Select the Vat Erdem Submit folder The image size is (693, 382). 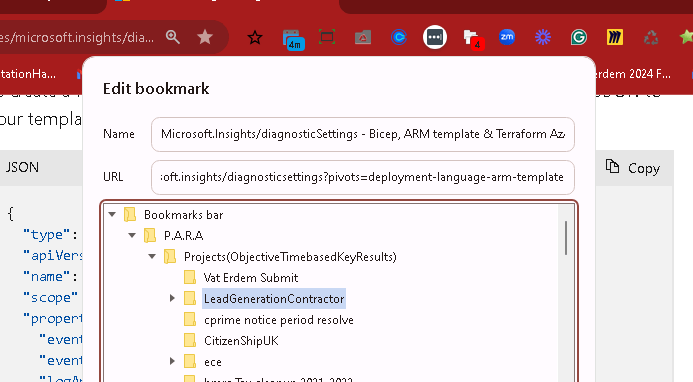click(251, 278)
